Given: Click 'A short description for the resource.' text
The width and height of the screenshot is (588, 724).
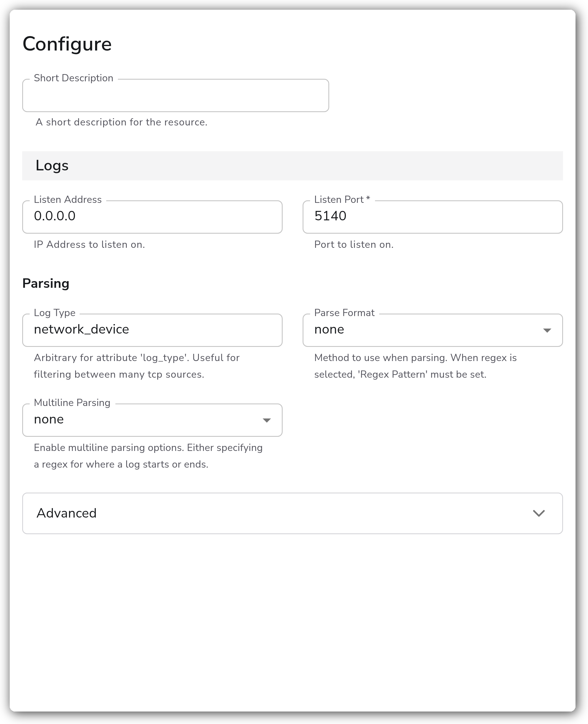Looking at the screenshot, I should coord(121,122).
